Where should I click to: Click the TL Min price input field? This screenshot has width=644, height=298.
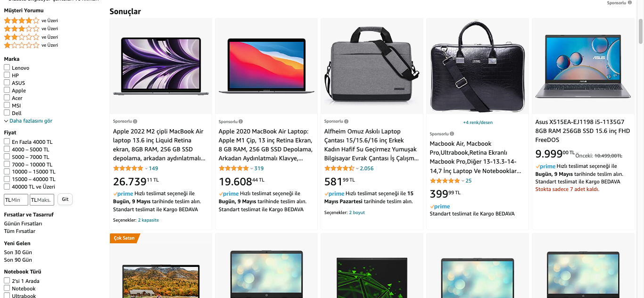(x=16, y=200)
